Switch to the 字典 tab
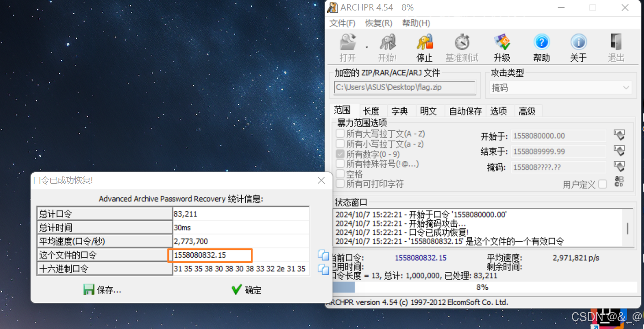 tap(400, 111)
